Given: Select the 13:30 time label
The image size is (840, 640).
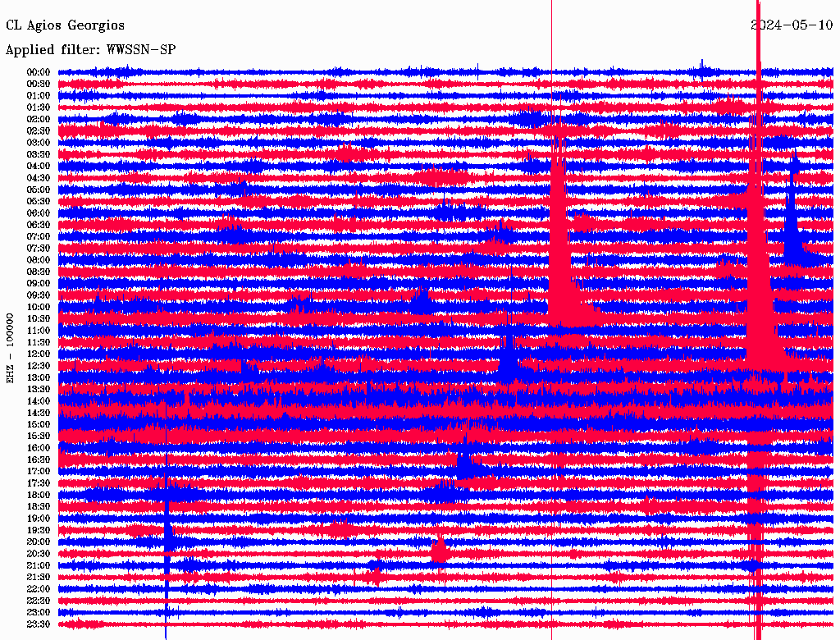Looking at the screenshot, I should pos(39,389).
